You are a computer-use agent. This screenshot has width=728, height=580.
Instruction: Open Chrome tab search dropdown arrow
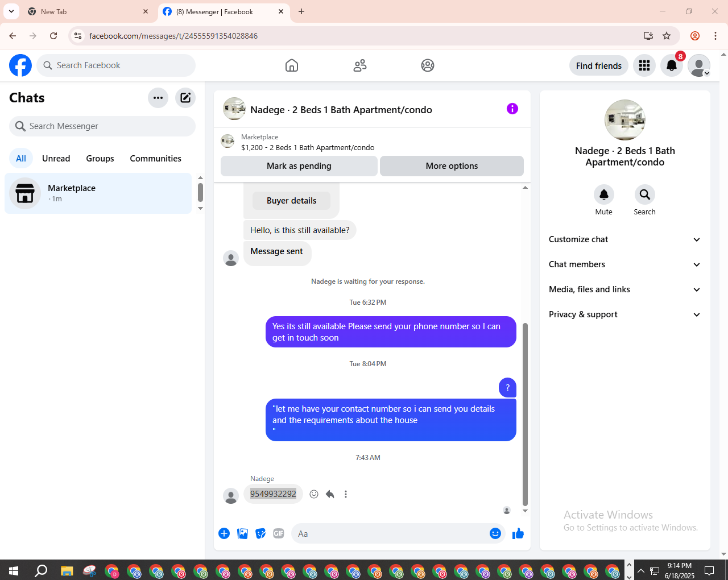(11, 11)
